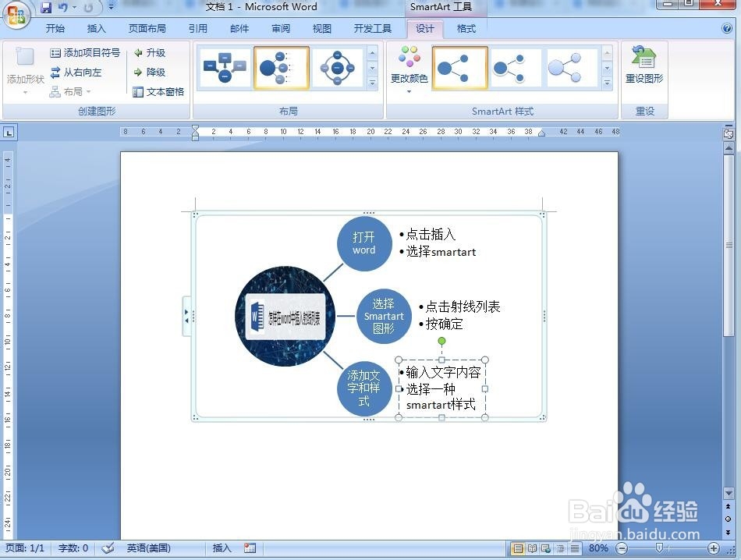Switch to the 插入 tab
The image size is (741, 560).
click(x=97, y=28)
